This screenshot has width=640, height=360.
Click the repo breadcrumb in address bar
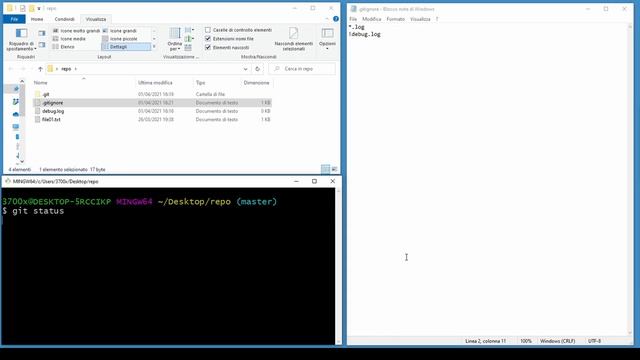(66, 69)
